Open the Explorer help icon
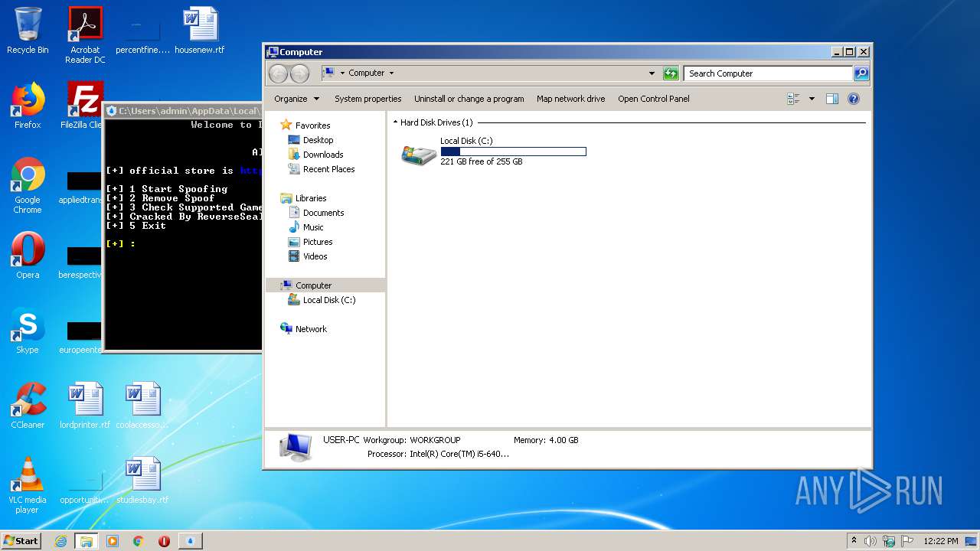Viewport: 980px width, 551px height. tap(854, 99)
